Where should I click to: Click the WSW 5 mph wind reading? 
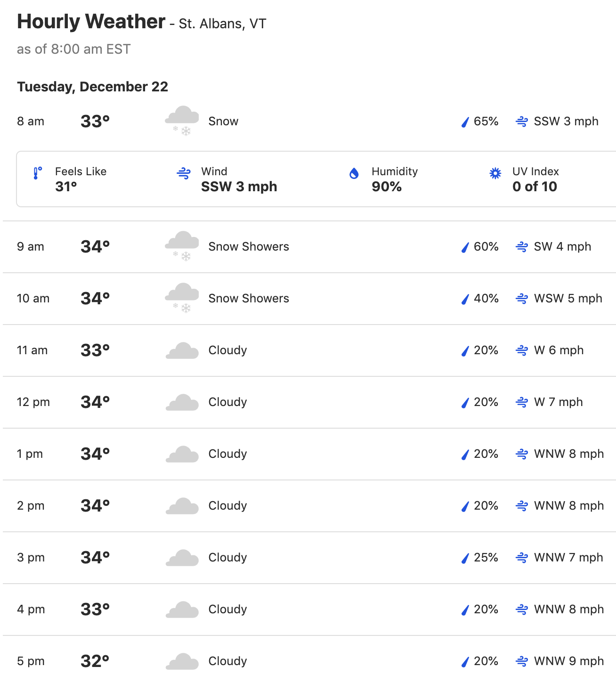568,299
